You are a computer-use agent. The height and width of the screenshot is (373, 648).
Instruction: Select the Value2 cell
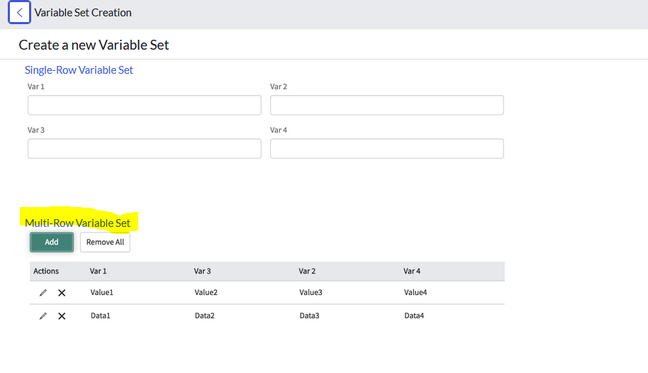click(206, 292)
